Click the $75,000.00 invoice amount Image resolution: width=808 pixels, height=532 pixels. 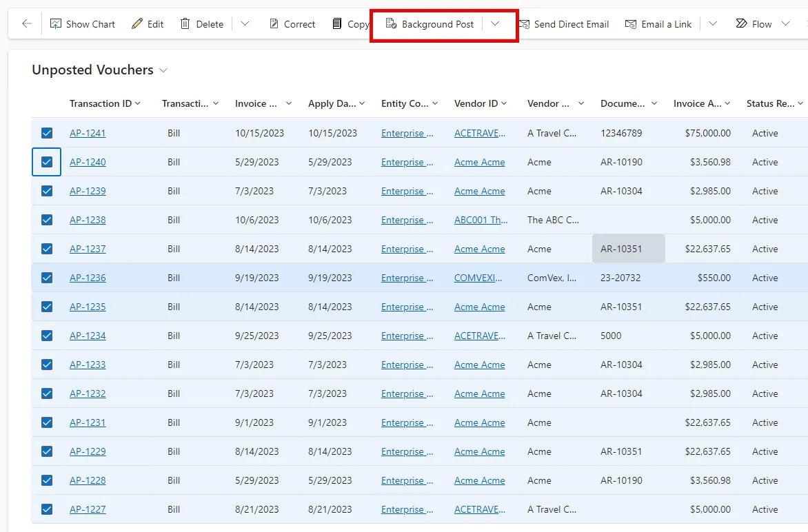pyautogui.click(x=707, y=133)
